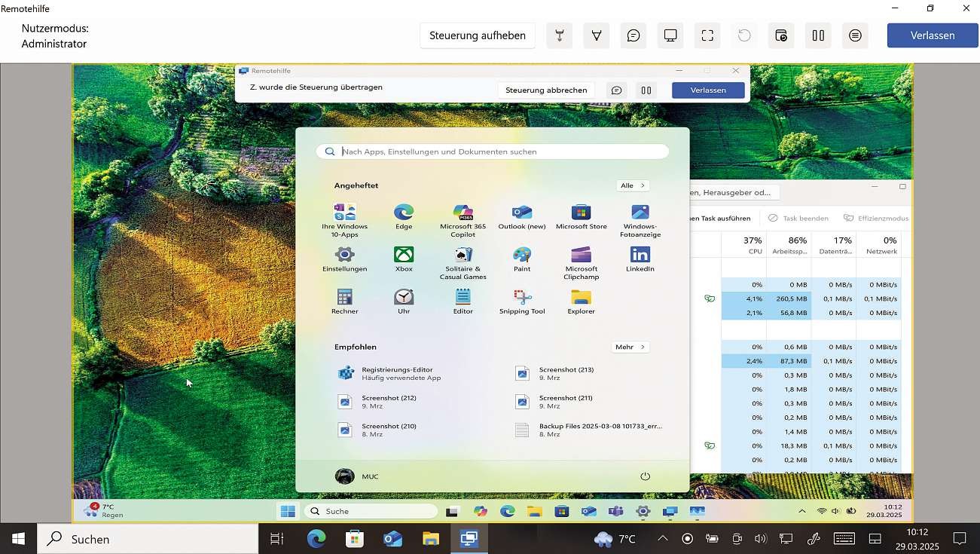Screen dimensions: 980x554
Task: Click Steuerung aufheben button
Action: pyautogui.click(x=478, y=35)
